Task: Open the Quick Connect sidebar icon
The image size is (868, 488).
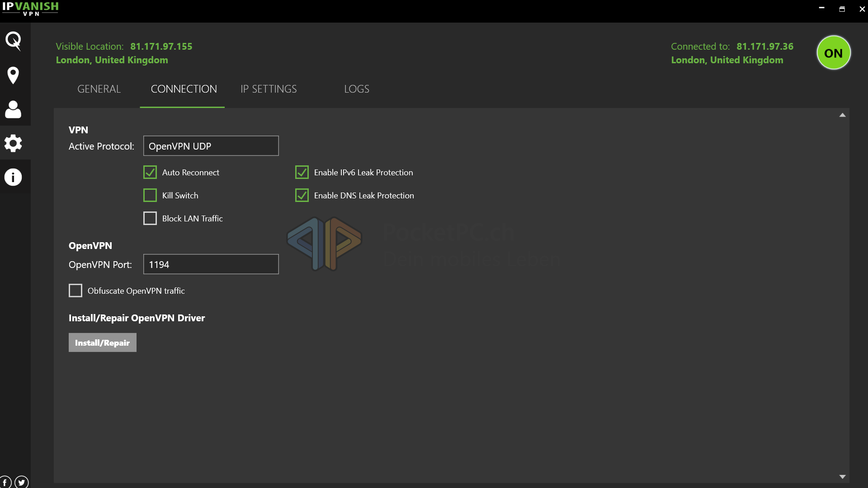Action: (14, 41)
